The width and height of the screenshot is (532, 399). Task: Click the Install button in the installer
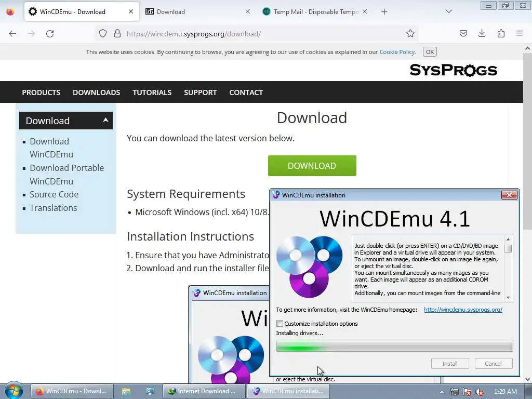click(x=450, y=363)
